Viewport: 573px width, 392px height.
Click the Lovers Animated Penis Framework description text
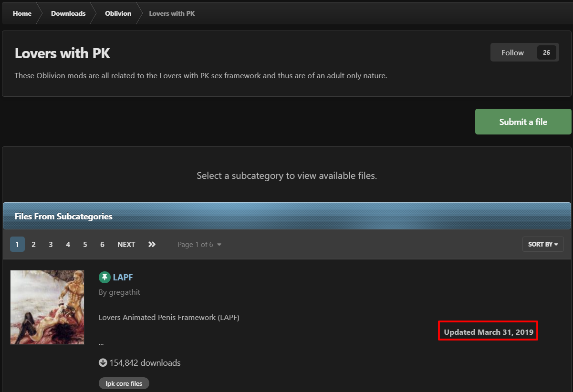(169, 317)
